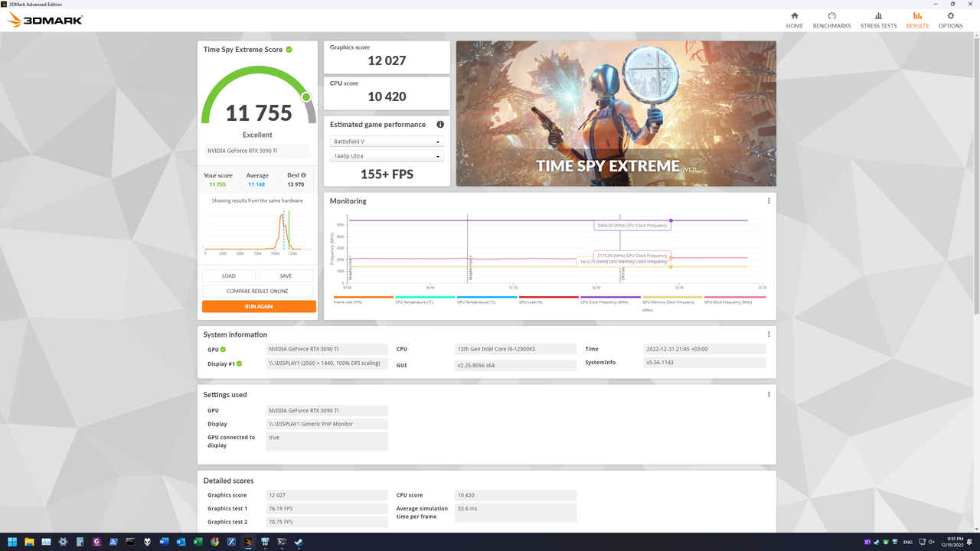This screenshot has width=980, height=551.
Task: Toggle CPU Clock Frequency legend
Action: [610, 300]
